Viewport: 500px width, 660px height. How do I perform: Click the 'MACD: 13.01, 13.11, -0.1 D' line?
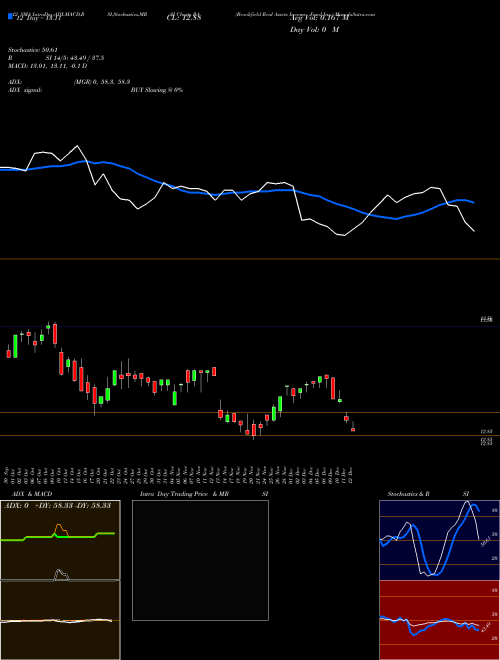[x=48, y=66]
